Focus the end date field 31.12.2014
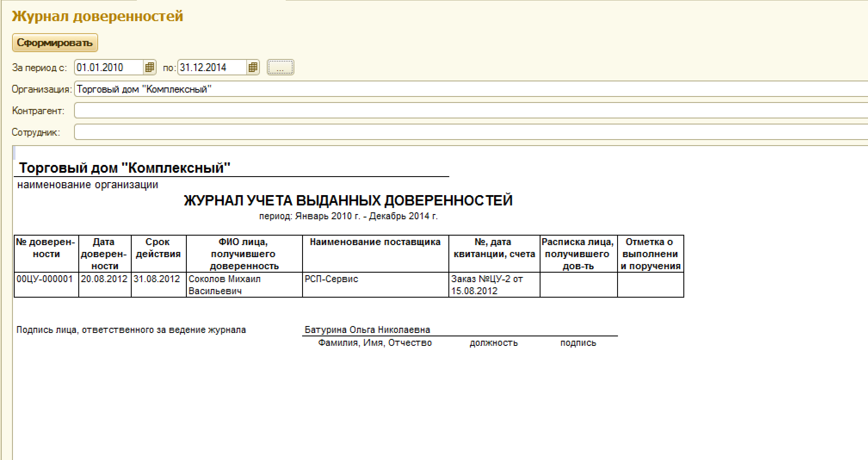This screenshot has height=460, width=868. coord(213,68)
